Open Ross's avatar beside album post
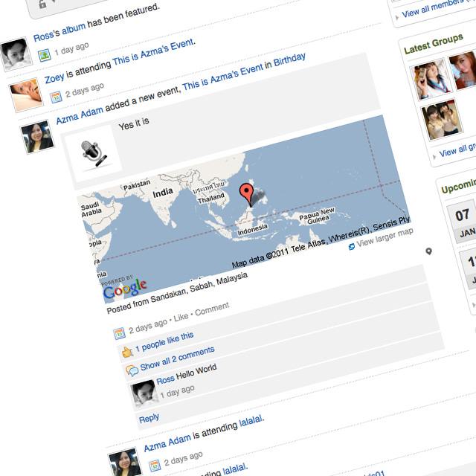476x476 pixels. tap(16, 54)
